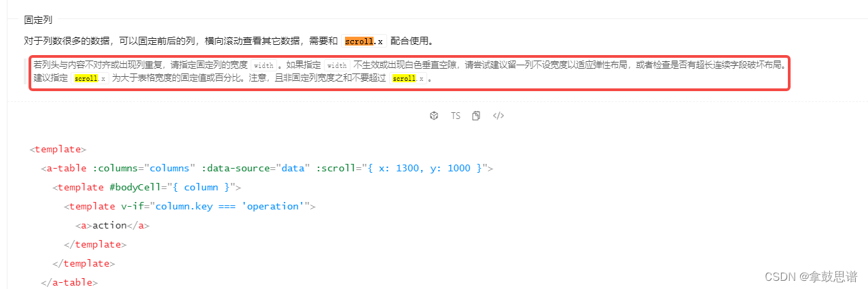
Task: Click the 固定列 section heading
Action: (x=38, y=20)
